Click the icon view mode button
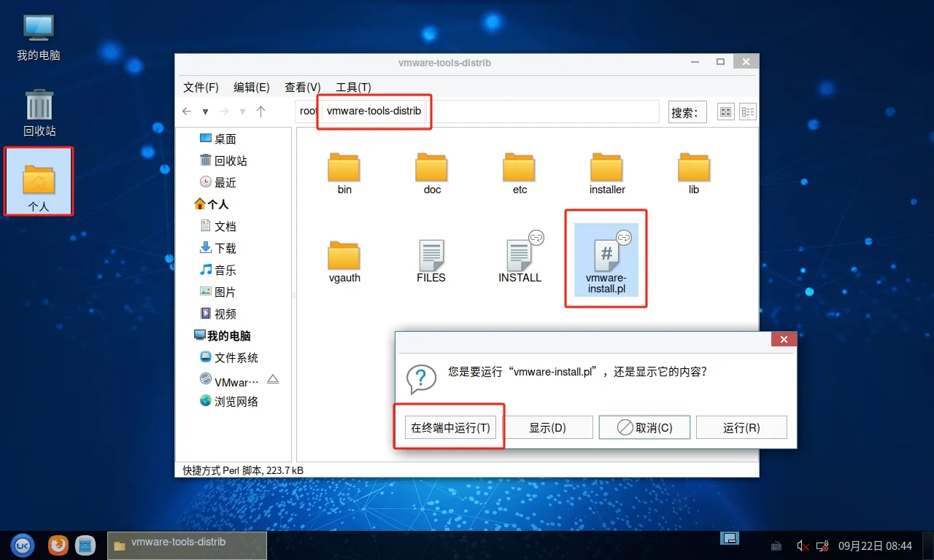 point(725,112)
